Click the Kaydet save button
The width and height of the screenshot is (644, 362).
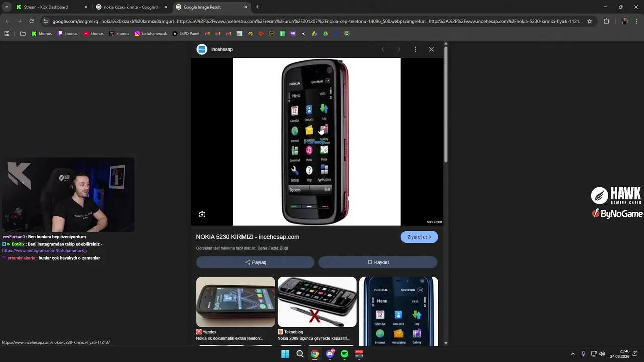pos(378,262)
